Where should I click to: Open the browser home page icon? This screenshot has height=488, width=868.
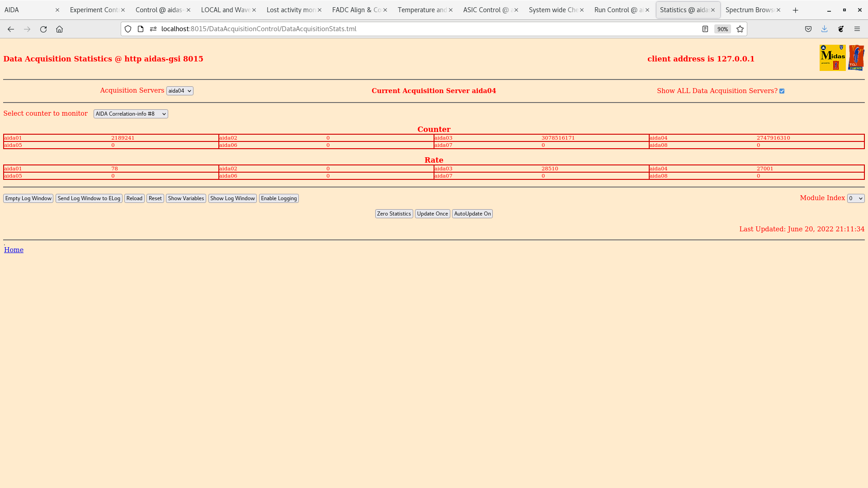click(59, 29)
